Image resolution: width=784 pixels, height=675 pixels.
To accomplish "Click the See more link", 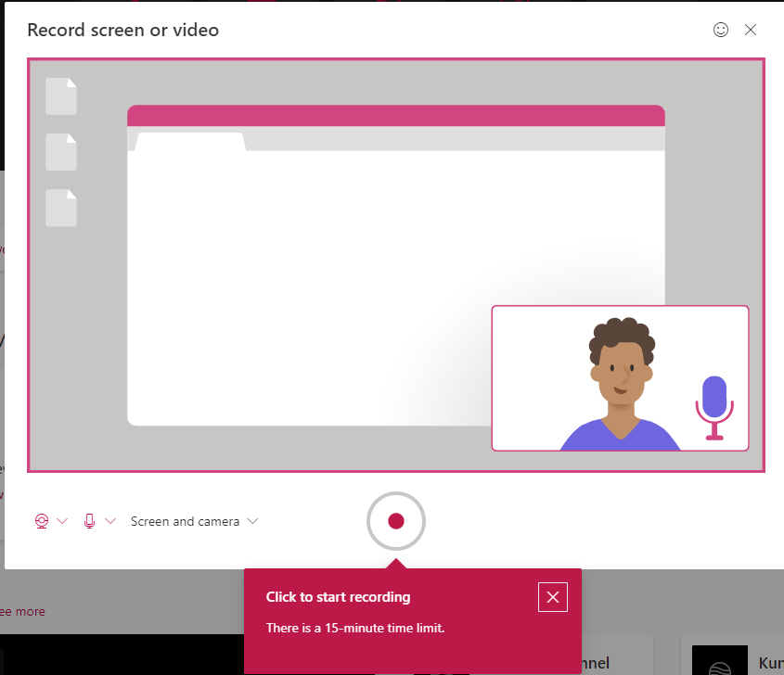I will [20, 611].
